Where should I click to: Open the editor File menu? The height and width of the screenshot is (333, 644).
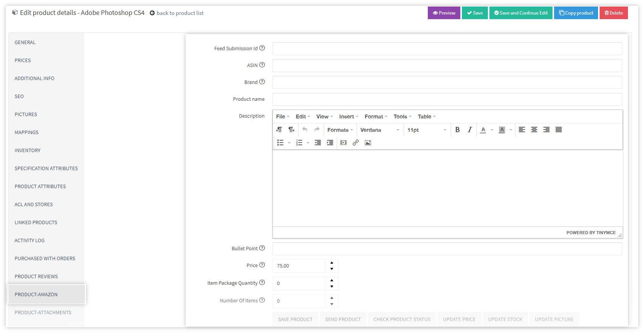tap(283, 116)
